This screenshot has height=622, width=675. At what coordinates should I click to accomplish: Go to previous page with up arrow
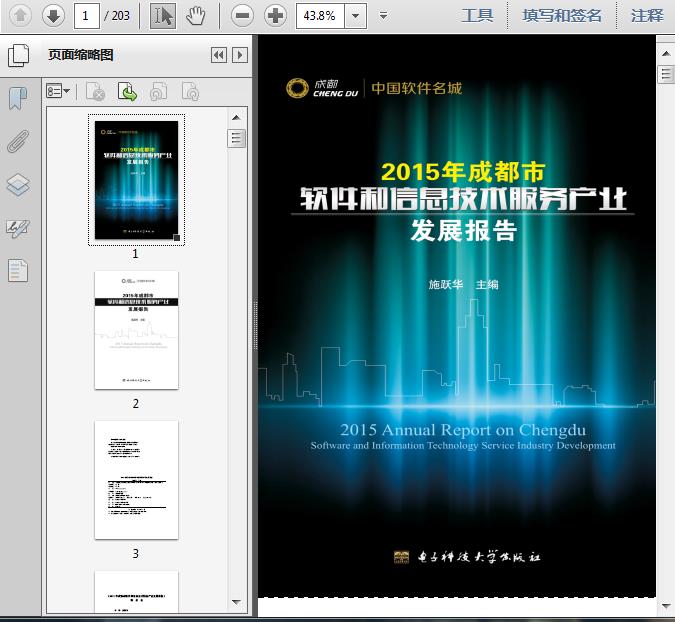tap(20, 16)
